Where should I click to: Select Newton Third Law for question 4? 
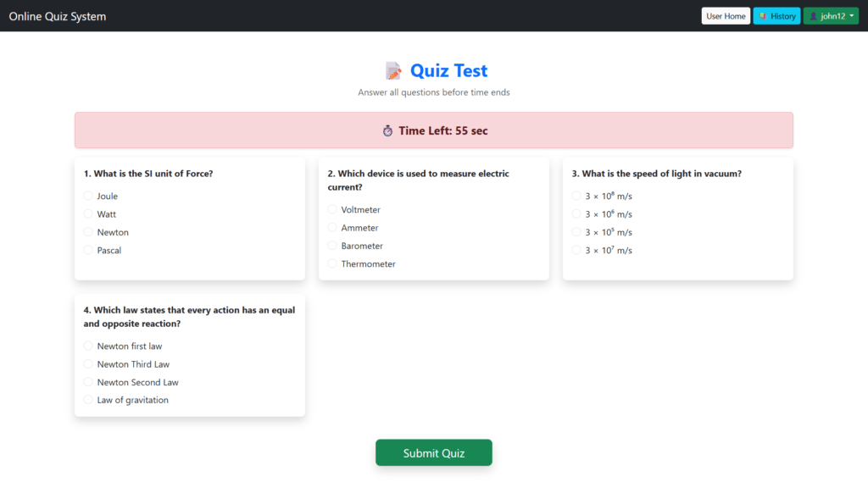point(88,364)
